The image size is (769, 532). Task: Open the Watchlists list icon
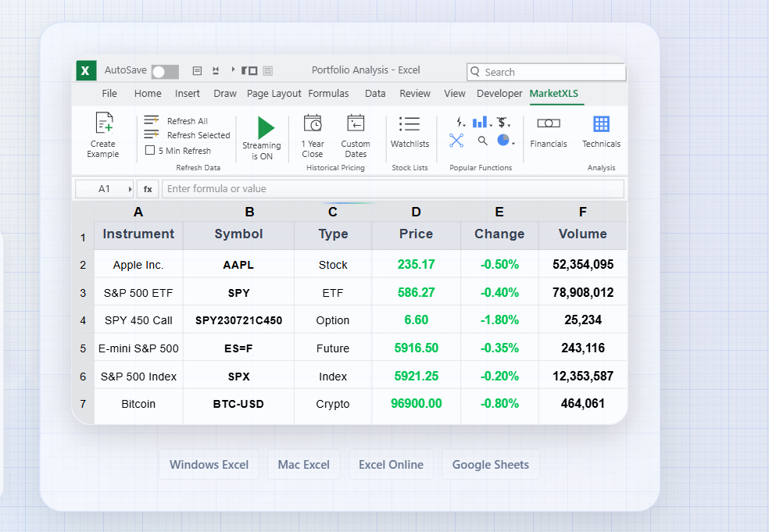(x=410, y=123)
